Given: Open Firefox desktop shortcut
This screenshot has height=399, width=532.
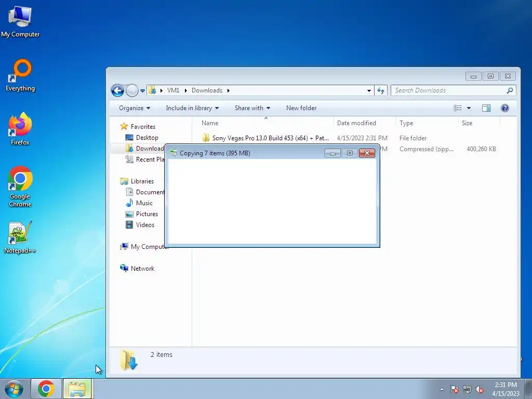Looking at the screenshot, I should [20, 129].
